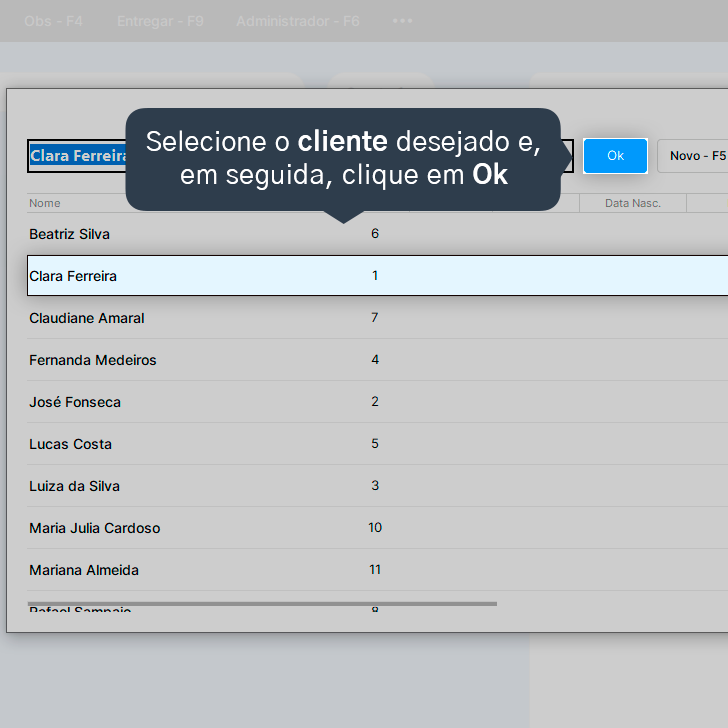Click code 5 in Lucas Costa row
Image resolution: width=728 pixels, height=728 pixels.
(375, 443)
